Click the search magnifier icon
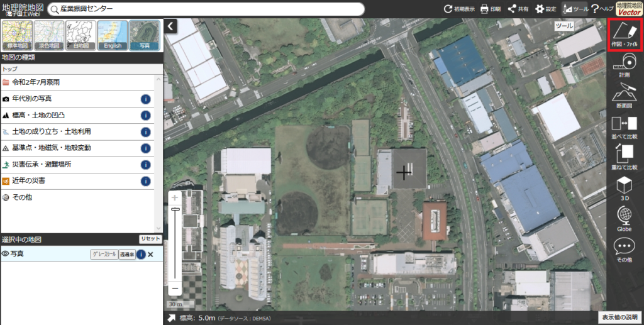The image size is (644, 325). [x=55, y=9]
